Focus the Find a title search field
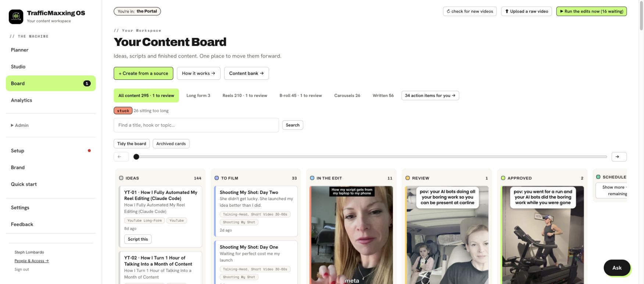This screenshot has width=644, height=284. click(x=196, y=125)
